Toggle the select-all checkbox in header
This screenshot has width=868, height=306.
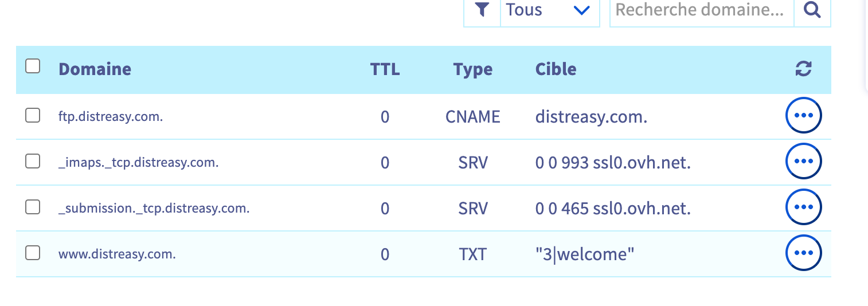click(x=33, y=66)
